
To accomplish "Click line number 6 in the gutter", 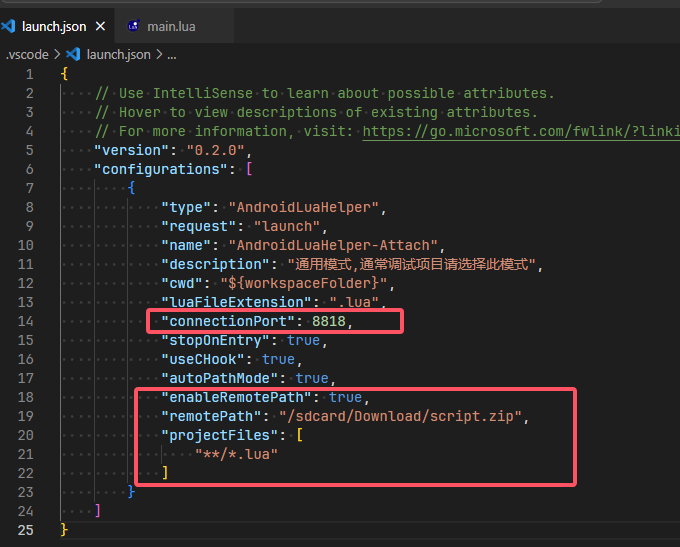I will point(30,169).
